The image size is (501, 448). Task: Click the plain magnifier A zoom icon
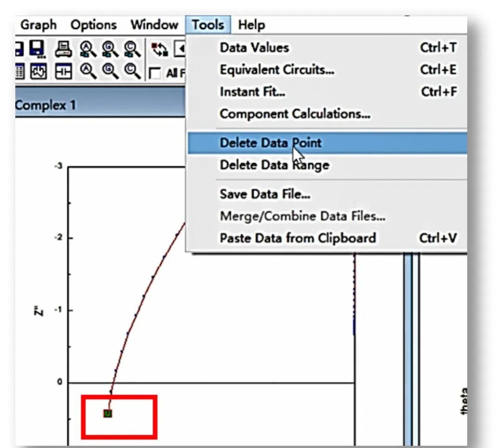[88, 71]
